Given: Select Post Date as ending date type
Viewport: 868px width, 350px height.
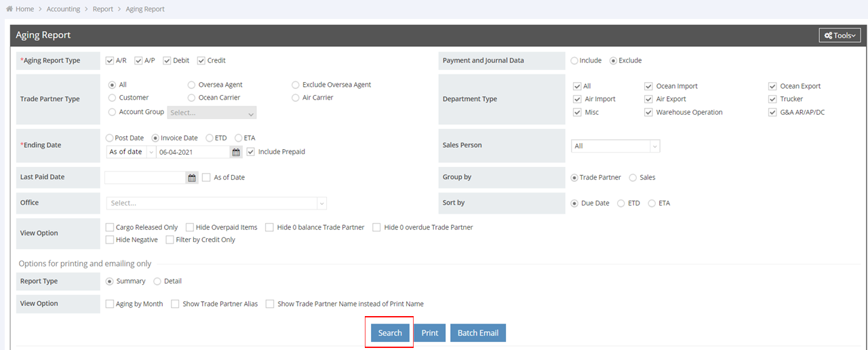Looking at the screenshot, I should 110,138.
